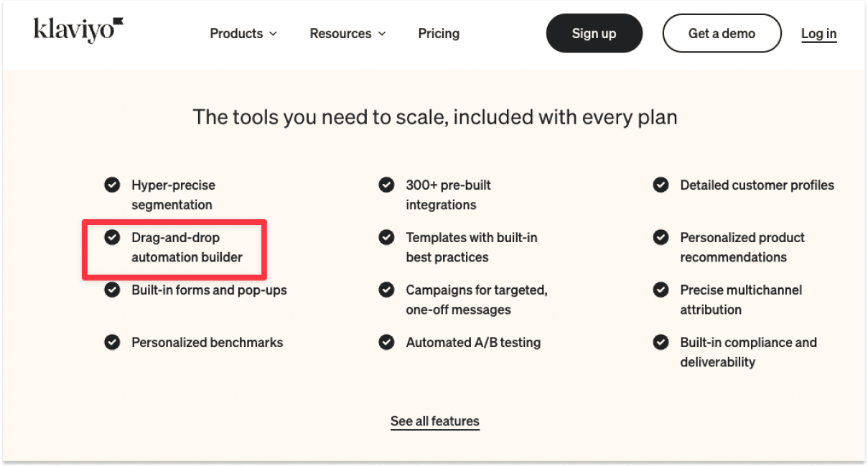Expand the Products dropdown menu
The height and width of the screenshot is (467, 868).
pos(243,33)
